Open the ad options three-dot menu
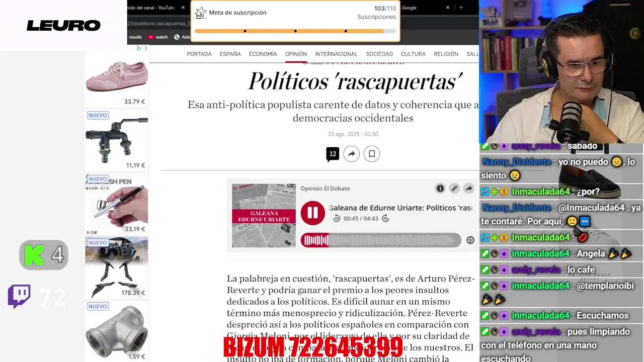Image resolution: width=644 pixels, height=362 pixels. 146,48
